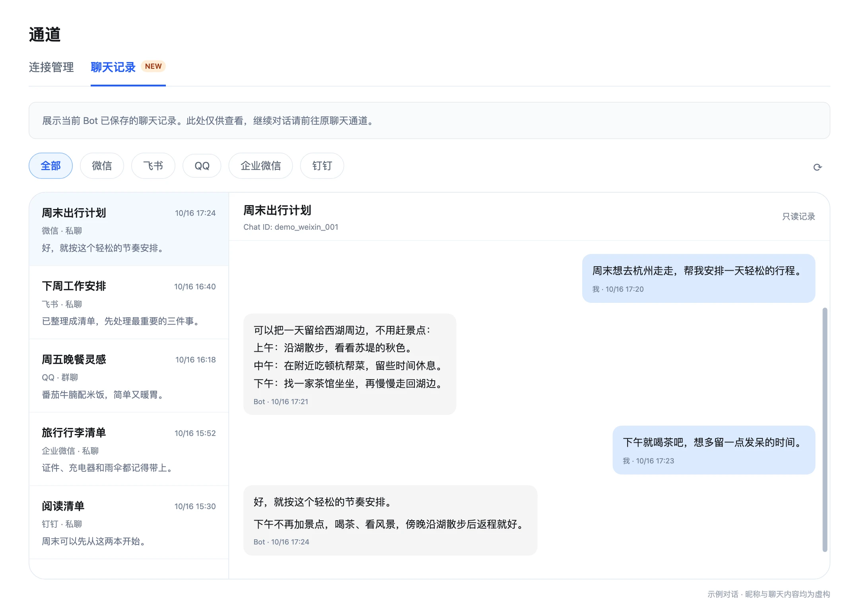Filter records by QQ
This screenshot has width=859, height=616.
tap(202, 166)
